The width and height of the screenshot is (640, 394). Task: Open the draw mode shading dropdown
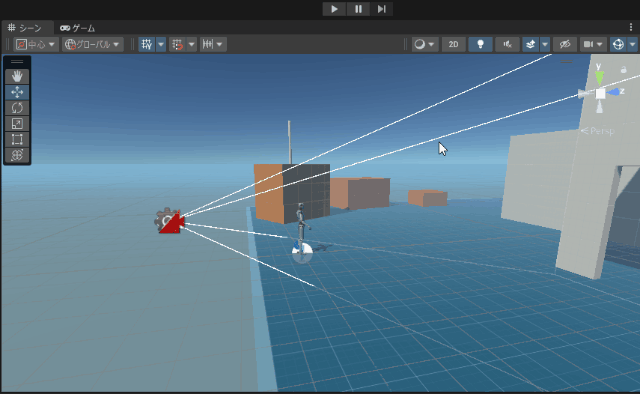424,44
